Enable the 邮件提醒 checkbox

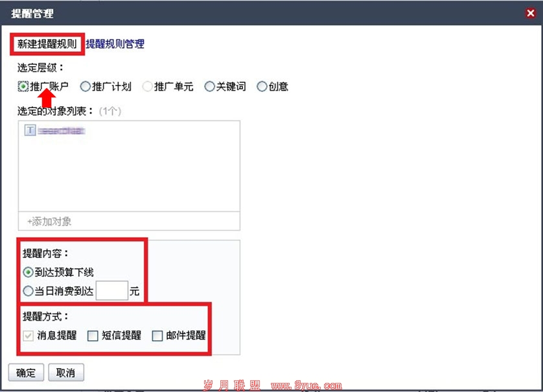[157, 335]
